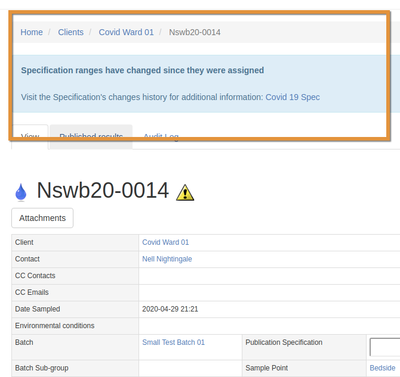This screenshot has width=400, height=377.
Task: Click the Publication Specification input field
Action: coord(385,347)
